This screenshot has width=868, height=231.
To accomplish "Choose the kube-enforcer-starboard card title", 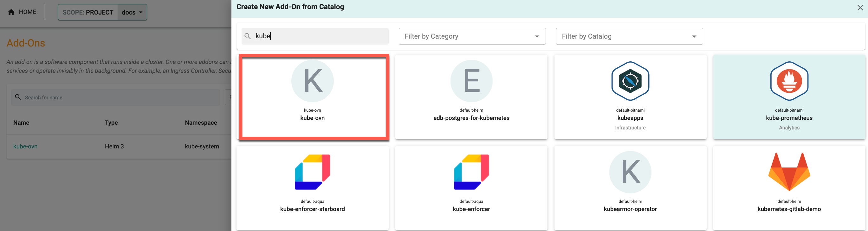I will pos(312,209).
